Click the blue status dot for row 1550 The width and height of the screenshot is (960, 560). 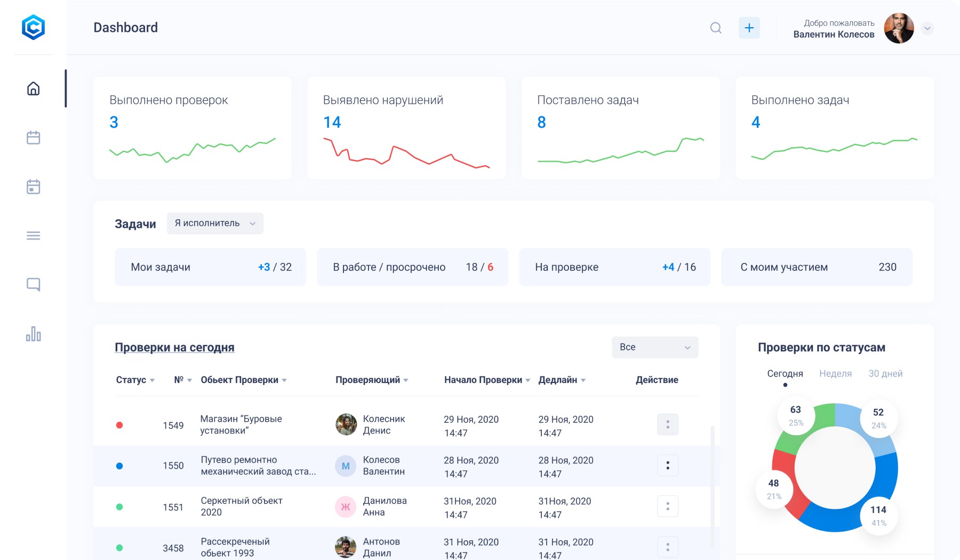tap(119, 466)
